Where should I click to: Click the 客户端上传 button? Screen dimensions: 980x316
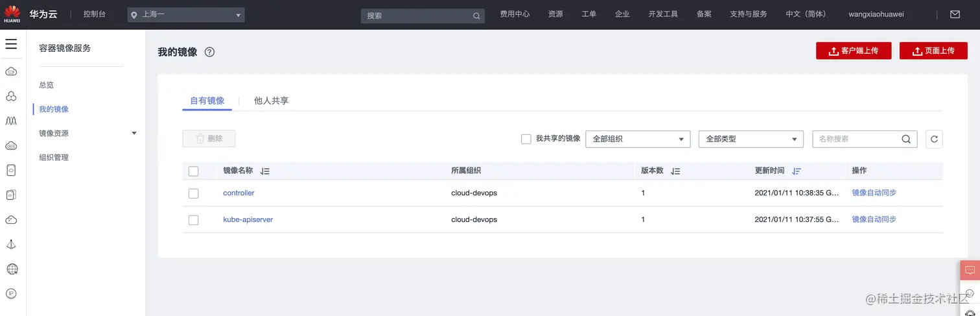point(854,51)
